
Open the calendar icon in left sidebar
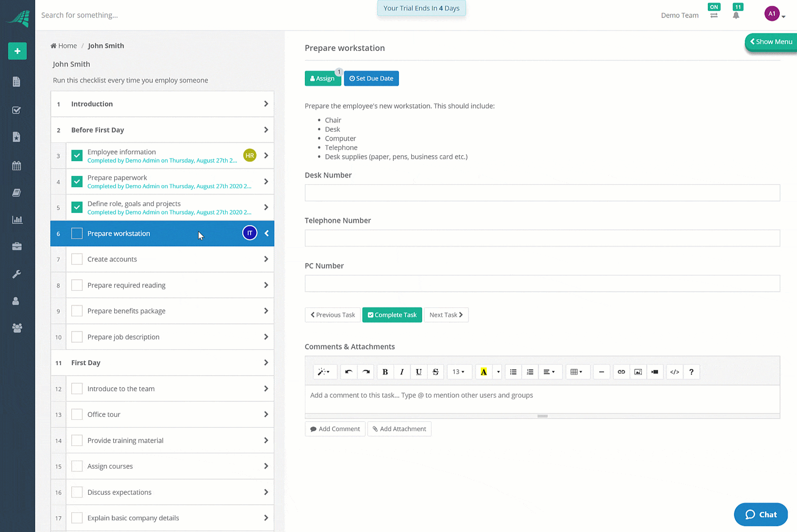coord(17,166)
